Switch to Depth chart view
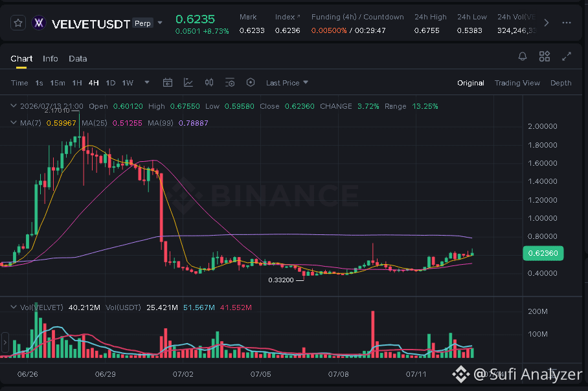This screenshot has width=588, height=391. 561,83
